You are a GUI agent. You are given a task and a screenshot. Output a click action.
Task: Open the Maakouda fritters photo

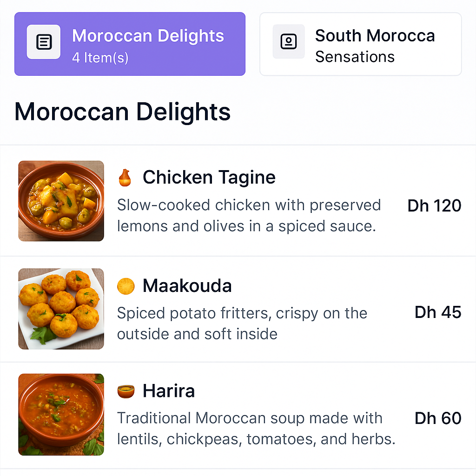point(61,309)
